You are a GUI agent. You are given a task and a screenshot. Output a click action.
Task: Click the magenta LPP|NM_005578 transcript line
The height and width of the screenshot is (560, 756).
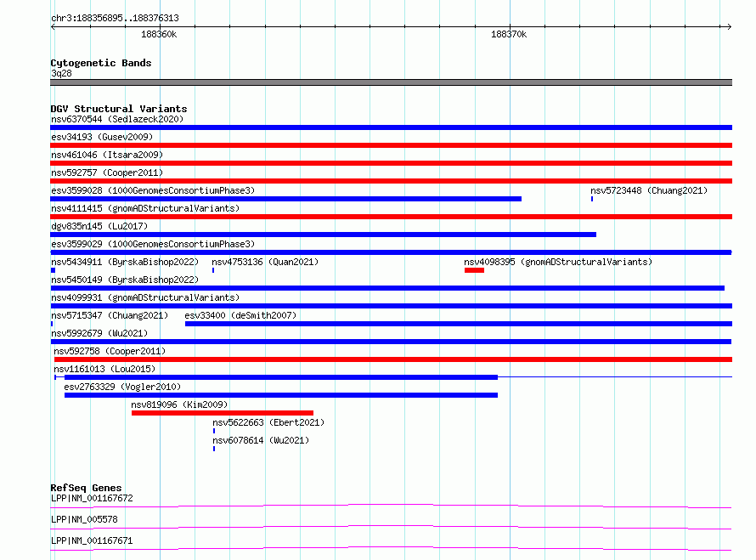pos(391,527)
